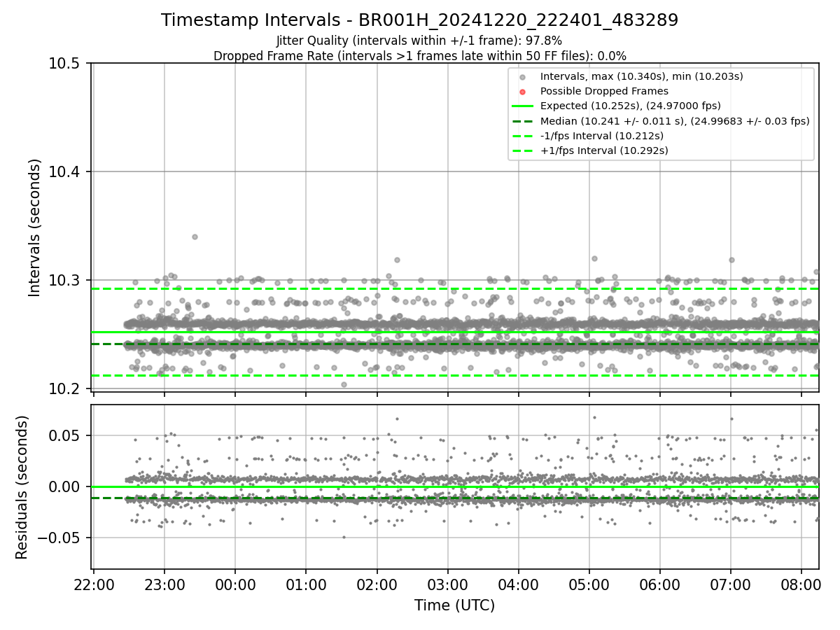Click the maximum interval outlier point at 10.340s

click(x=195, y=237)
